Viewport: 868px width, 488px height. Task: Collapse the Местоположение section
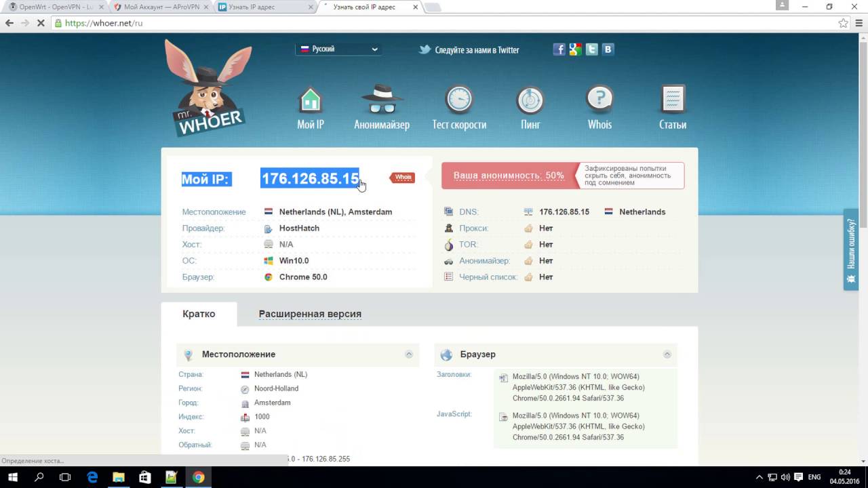tap(409, 354)
